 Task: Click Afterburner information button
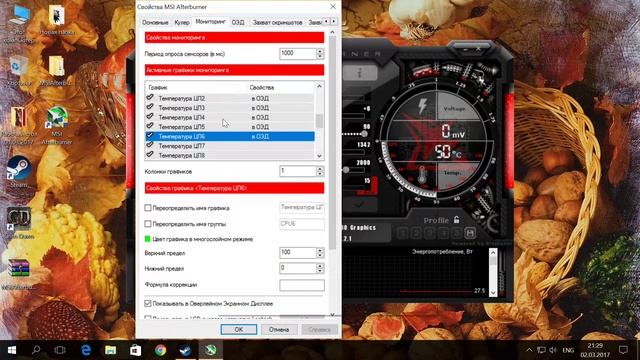[x=360, y=73]
